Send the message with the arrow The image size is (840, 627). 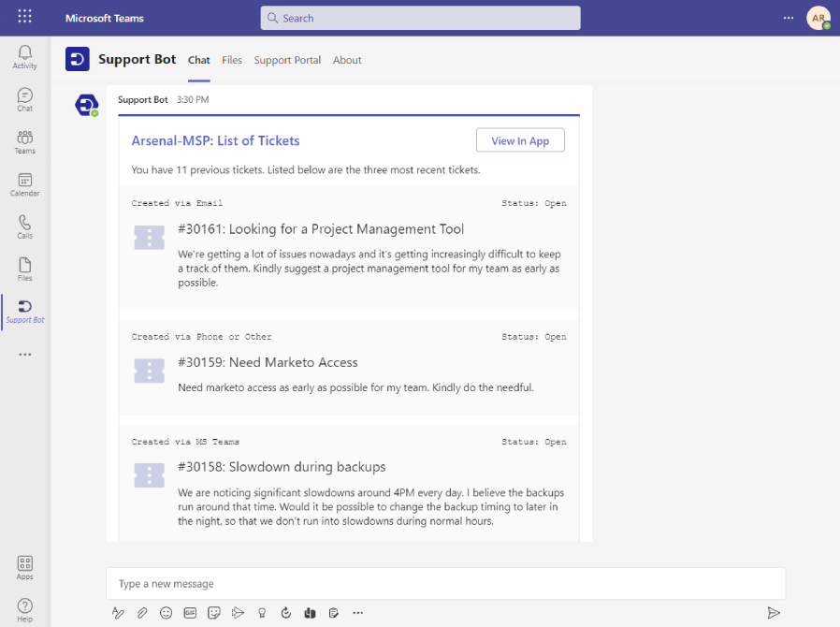tap(773, 613)
